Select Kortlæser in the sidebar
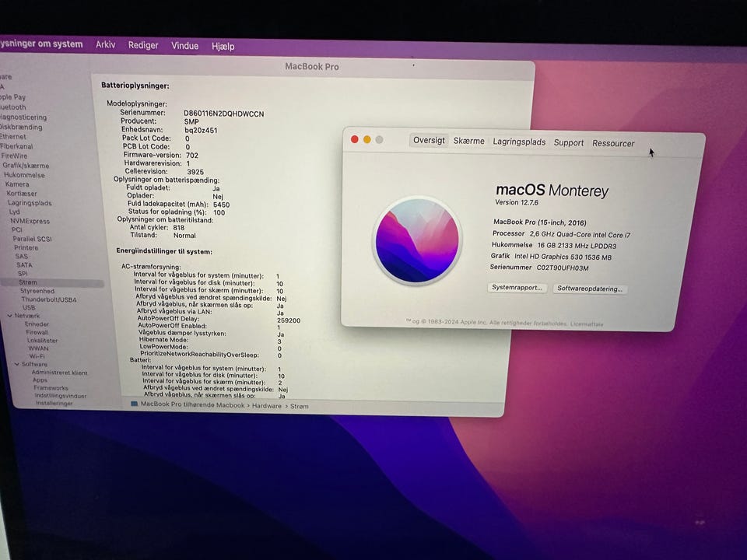This screenshot has width=747, height=560. [x=22, y=194]
